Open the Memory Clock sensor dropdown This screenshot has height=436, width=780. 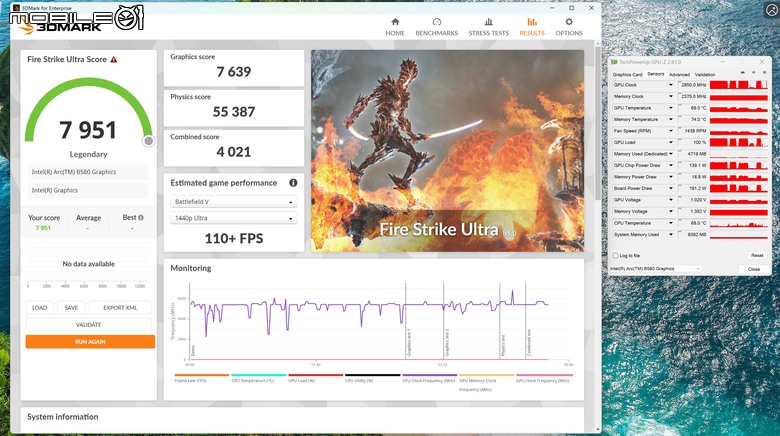pyautogui.click(x=671, y=97)
